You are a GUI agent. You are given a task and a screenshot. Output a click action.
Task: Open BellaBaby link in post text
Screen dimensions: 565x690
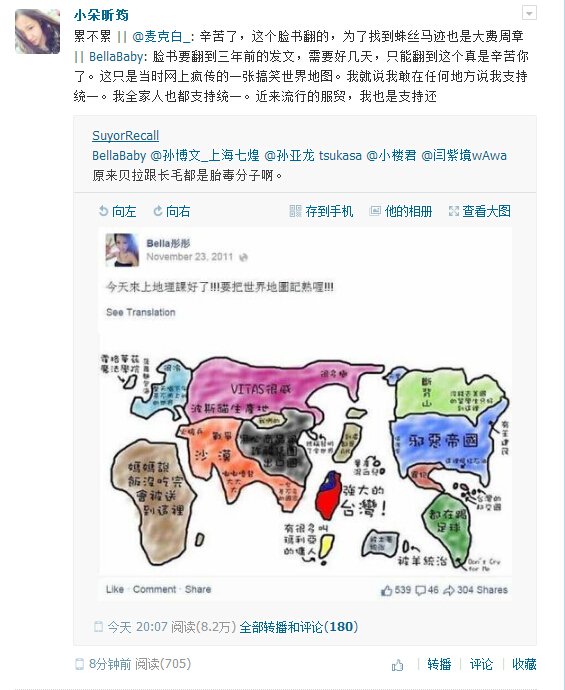click(116, 56)
